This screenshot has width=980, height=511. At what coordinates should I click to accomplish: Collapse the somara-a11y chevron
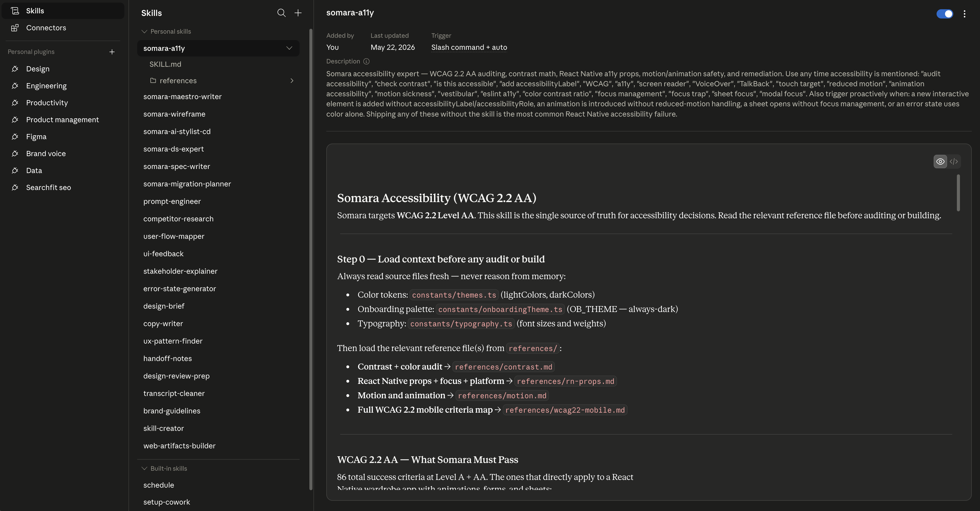(289, 48)
